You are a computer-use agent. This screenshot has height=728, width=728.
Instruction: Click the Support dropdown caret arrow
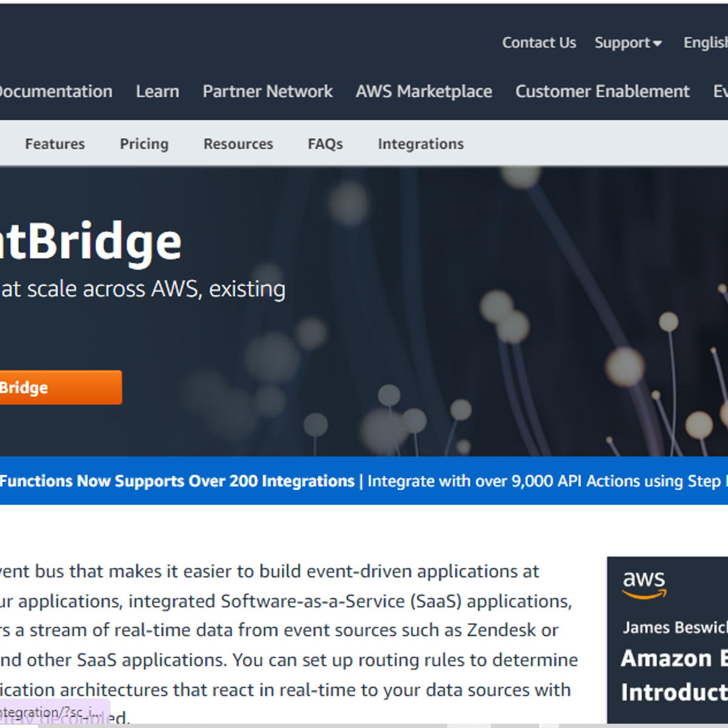[x=657, y=44]
